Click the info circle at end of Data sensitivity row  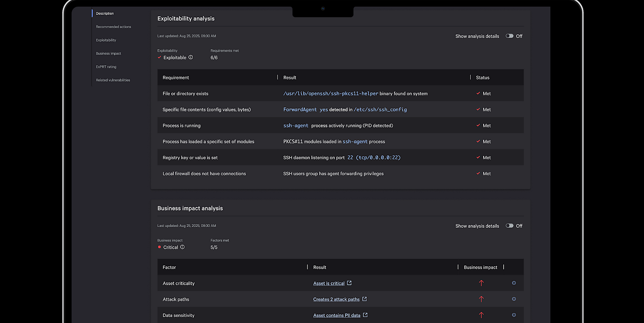[x=514, y=315]
